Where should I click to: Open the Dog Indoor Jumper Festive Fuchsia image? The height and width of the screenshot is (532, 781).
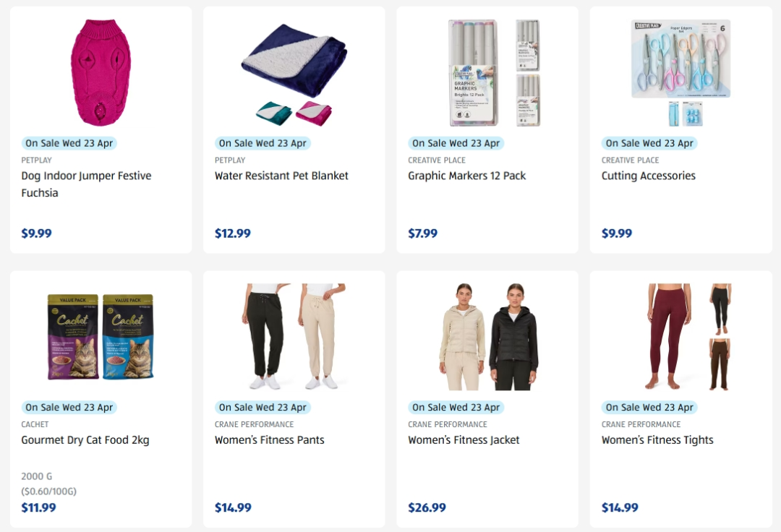(x=101, y=73)
